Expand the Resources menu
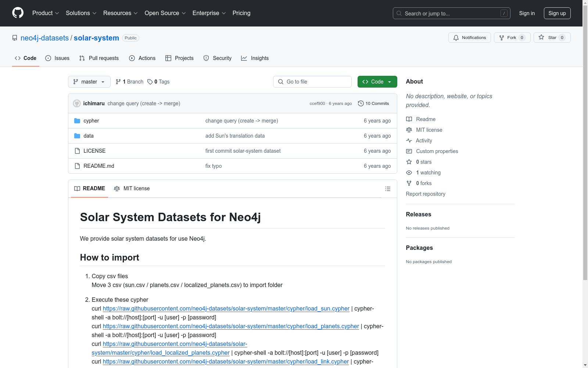 pos(121,13)
